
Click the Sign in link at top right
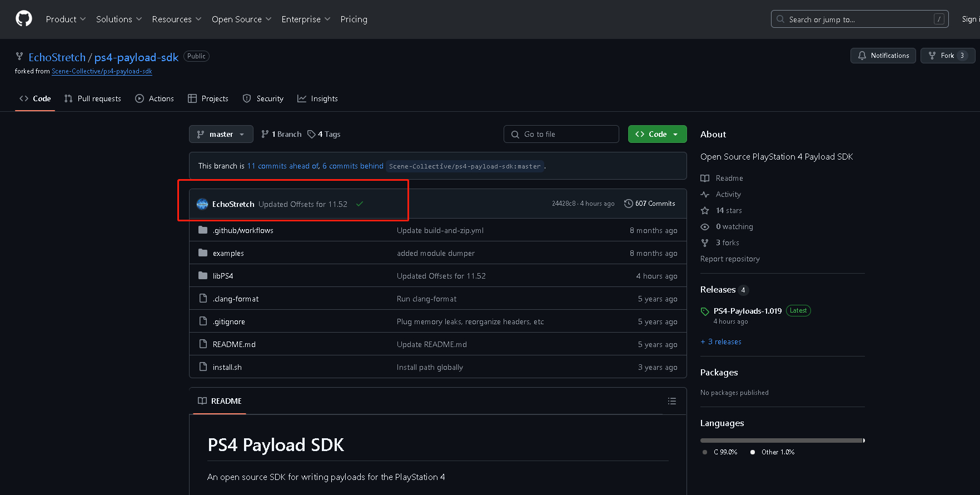coord(970,19)
